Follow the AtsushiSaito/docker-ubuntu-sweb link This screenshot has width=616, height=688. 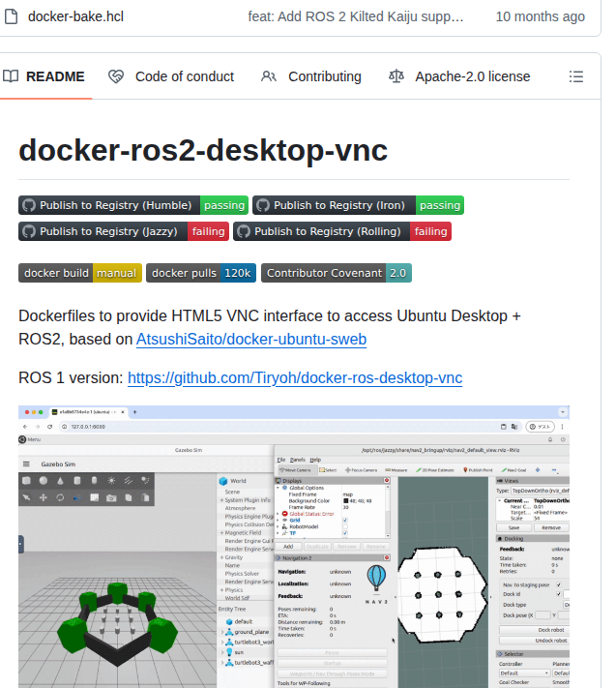(251, 340)
